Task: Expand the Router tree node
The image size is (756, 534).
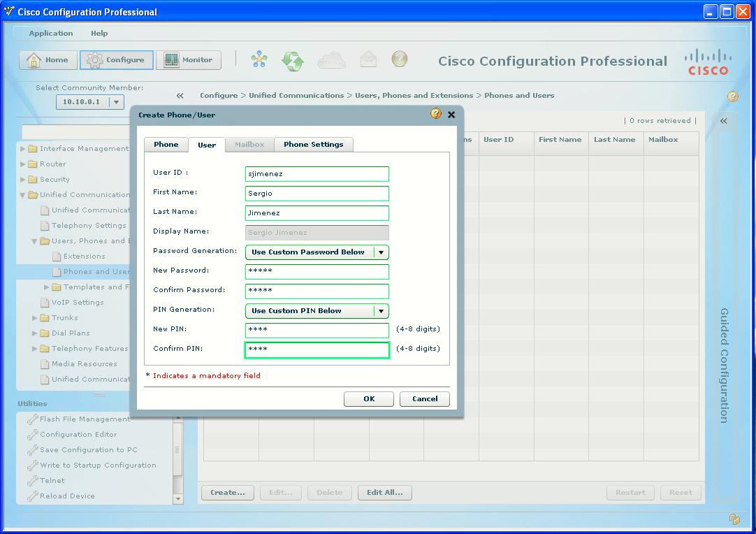Action: 22,164
